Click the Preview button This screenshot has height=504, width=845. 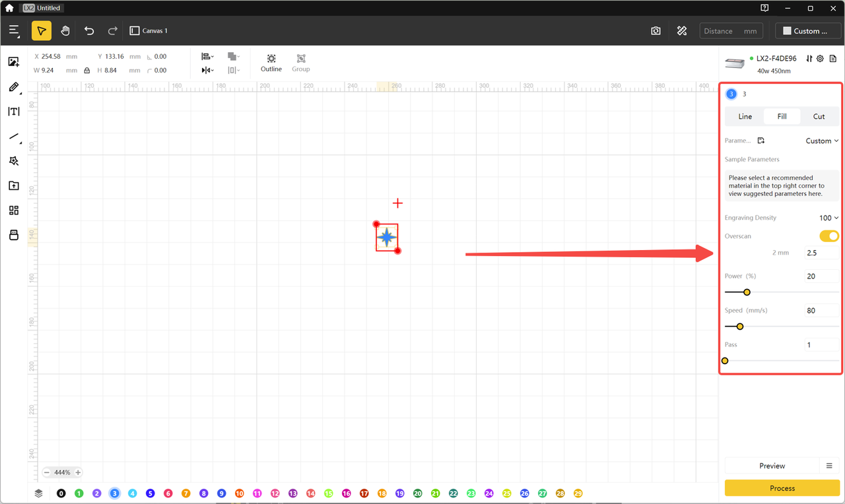tap(772, 466)
